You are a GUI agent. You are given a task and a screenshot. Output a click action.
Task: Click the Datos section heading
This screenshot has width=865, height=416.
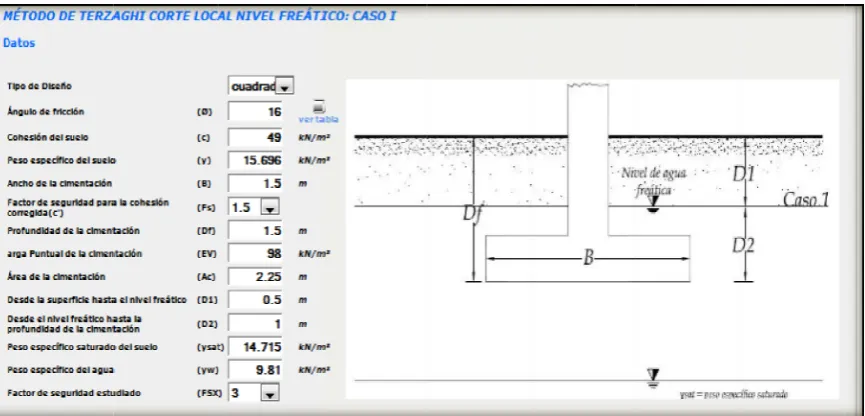coord(19,43)
